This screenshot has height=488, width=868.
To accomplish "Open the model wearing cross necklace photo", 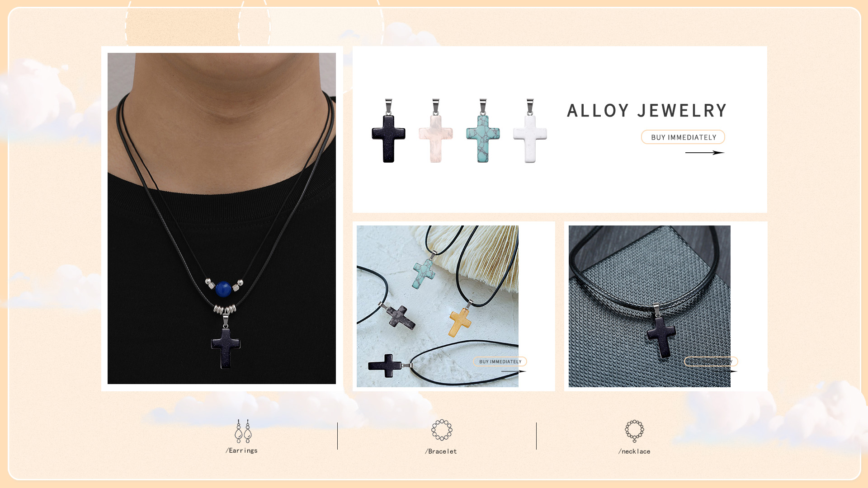I will click(222, 218).
